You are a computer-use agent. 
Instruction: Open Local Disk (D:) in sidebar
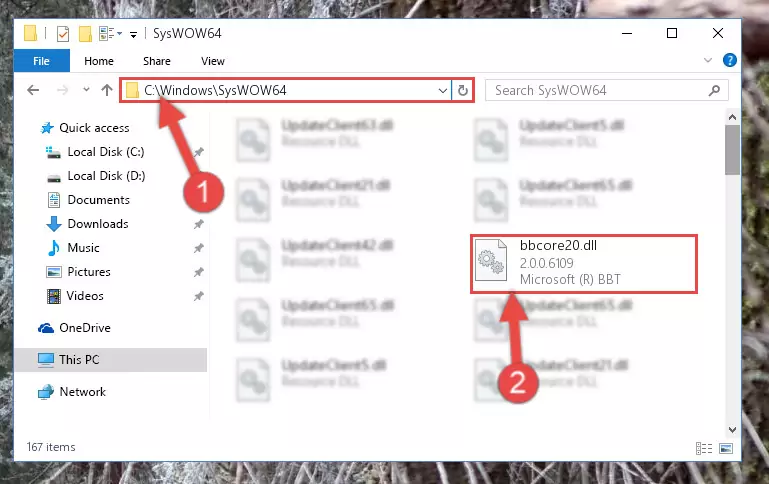[106, 176]
